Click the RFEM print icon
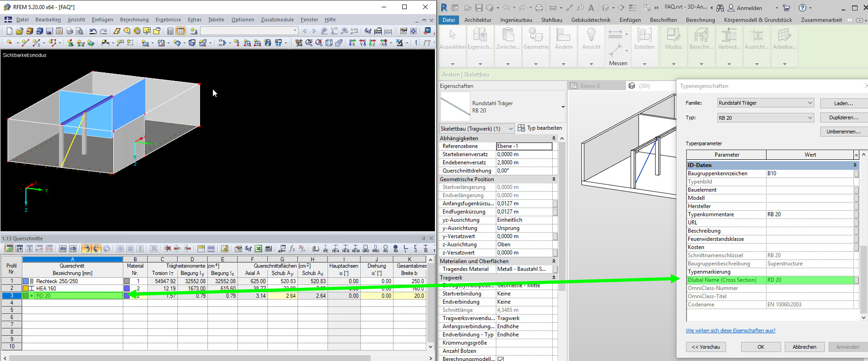868x361 pixels. tap(69, 31)
